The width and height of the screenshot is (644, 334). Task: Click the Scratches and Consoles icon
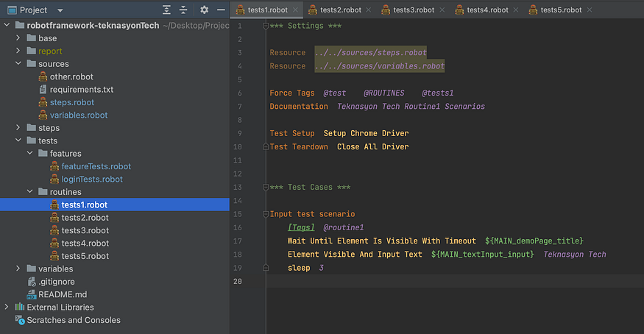pos(20,319)
